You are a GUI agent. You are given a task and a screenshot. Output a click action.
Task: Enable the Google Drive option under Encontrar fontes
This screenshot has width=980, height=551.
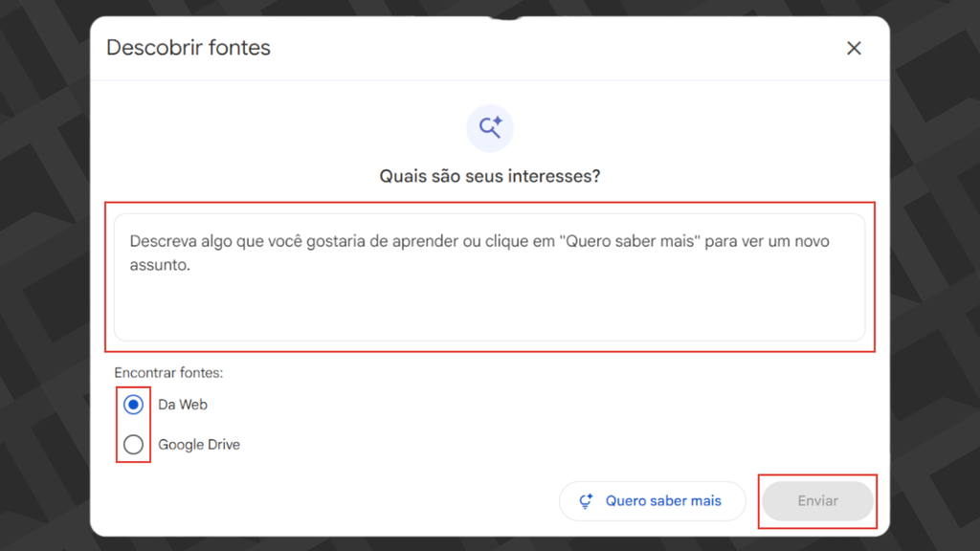point(133,444)
